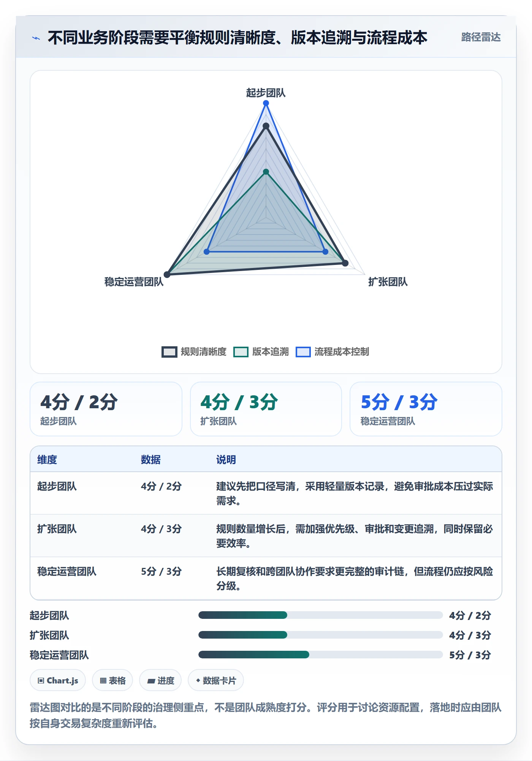This screenshot has height=761, width=532.
Task: Click the lightning bolt icon beside the title
Action: pyautogui.click(x=36, y=38)
